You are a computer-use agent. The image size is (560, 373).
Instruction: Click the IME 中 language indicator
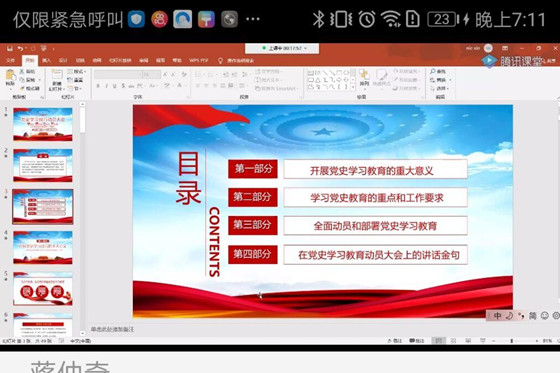point(497,315)
